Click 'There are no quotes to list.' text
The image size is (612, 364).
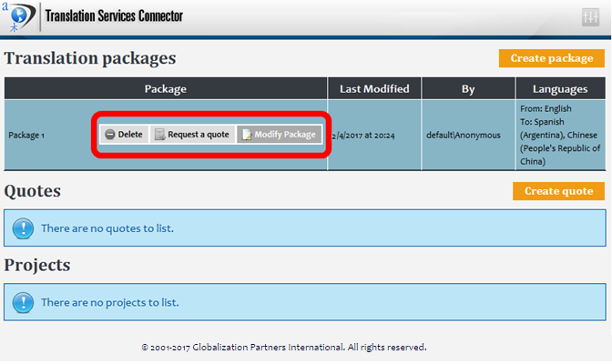[107, 228]
